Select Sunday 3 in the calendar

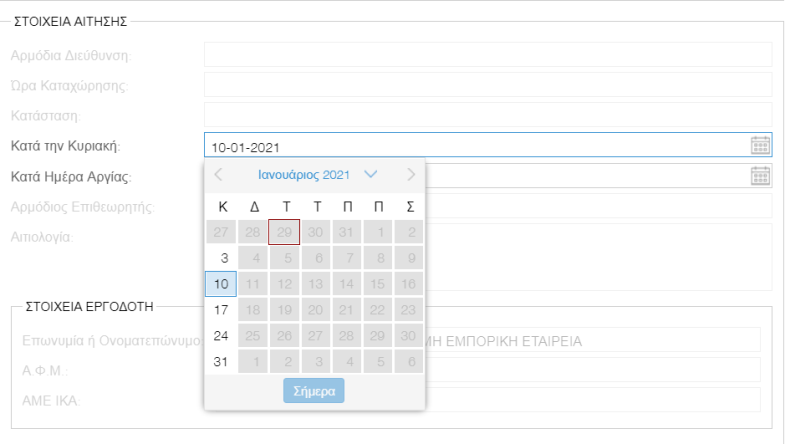point(221,258)
